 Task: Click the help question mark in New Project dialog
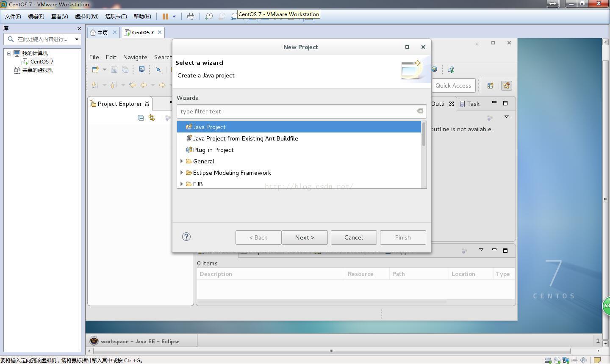point(186,237)
